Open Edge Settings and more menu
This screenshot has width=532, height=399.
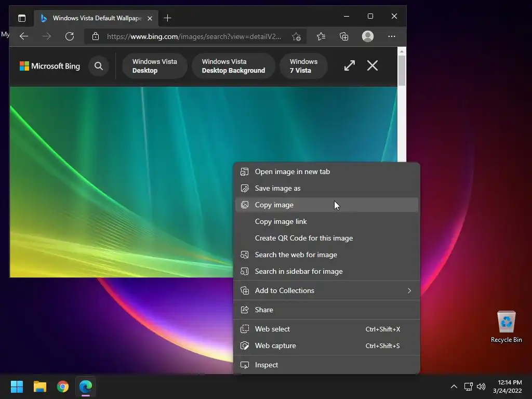tap(392, 36)
